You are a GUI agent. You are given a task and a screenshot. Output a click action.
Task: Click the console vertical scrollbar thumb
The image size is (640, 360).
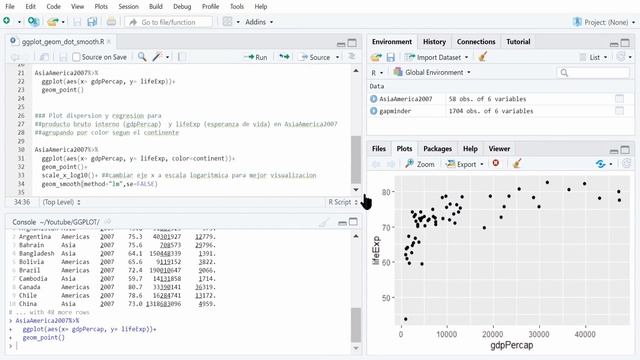click(x=356, y=325)
